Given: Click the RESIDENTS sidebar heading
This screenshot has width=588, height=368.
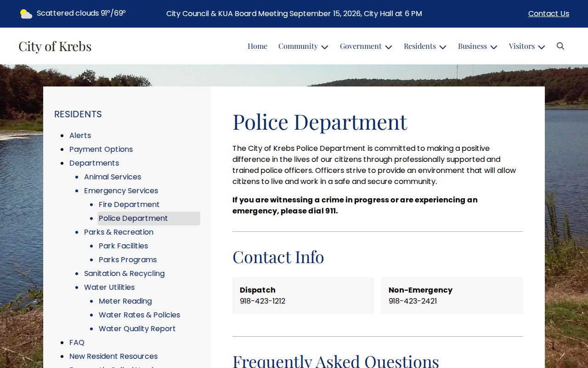Looking at the screenshot, I should (78, 114).
